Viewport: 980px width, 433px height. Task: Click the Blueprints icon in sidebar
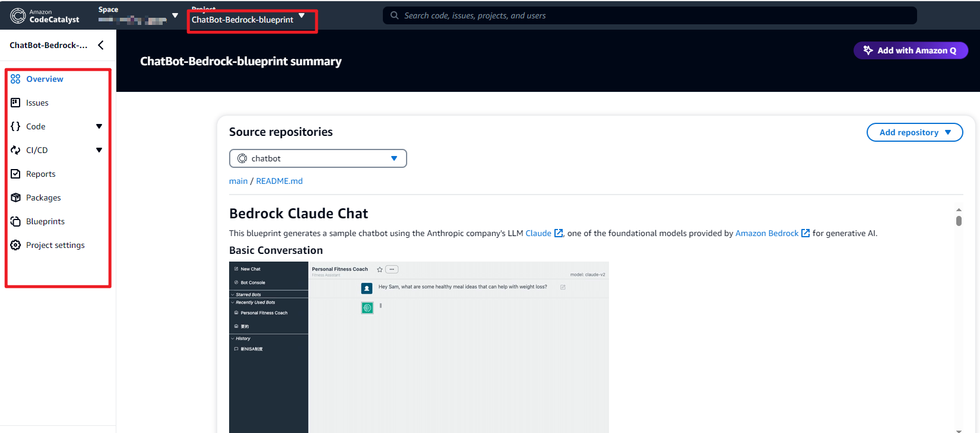click(15, 221)
